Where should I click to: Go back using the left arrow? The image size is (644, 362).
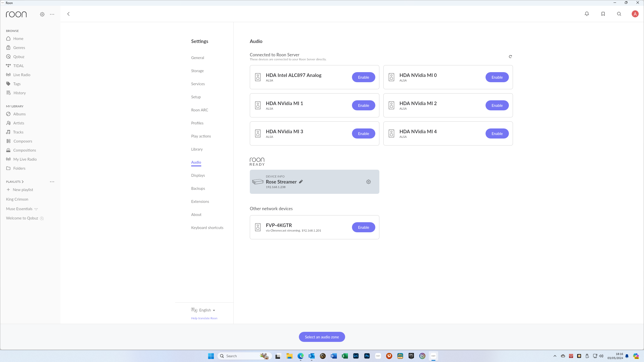click(68, 14)
